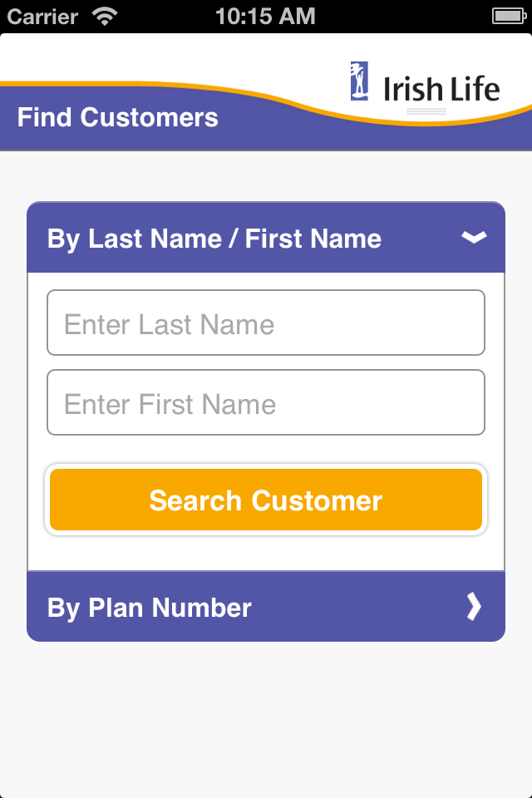Click the Irish Life wordmark text
This screenshot has width=532, height=798.
point(441,88)
